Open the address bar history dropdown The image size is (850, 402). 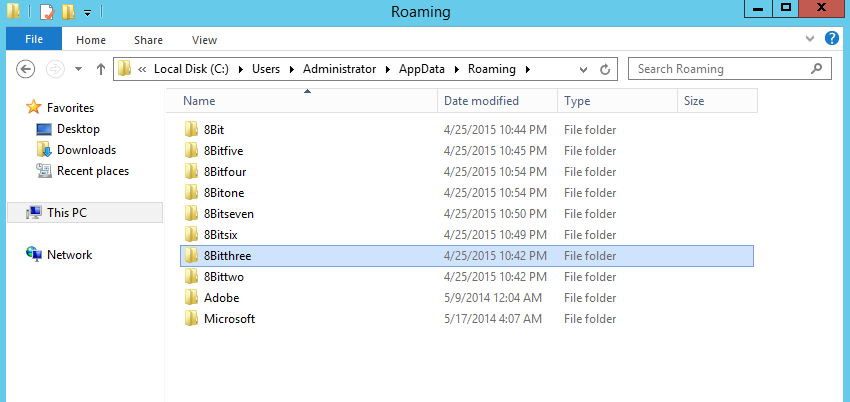click(x=583, y=69)
